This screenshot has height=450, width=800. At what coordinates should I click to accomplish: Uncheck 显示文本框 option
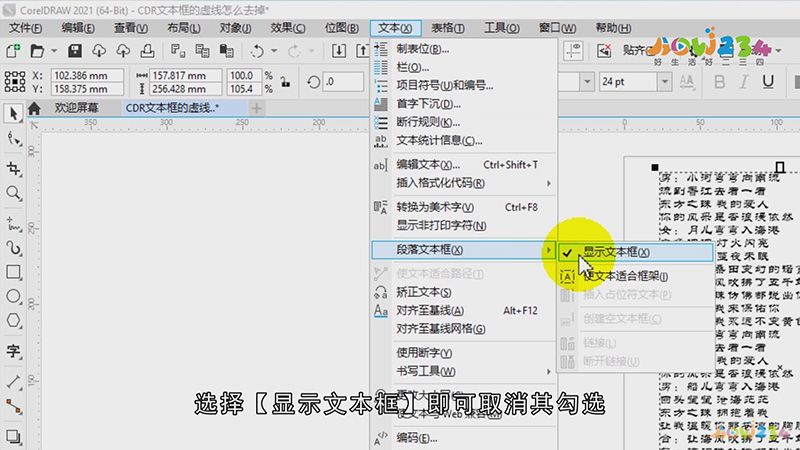636,252
